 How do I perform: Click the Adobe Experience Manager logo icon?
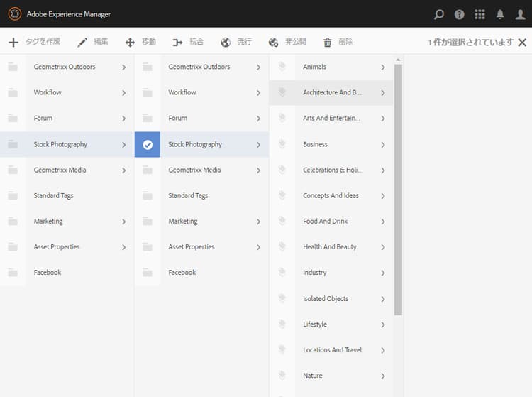(15, 14)
